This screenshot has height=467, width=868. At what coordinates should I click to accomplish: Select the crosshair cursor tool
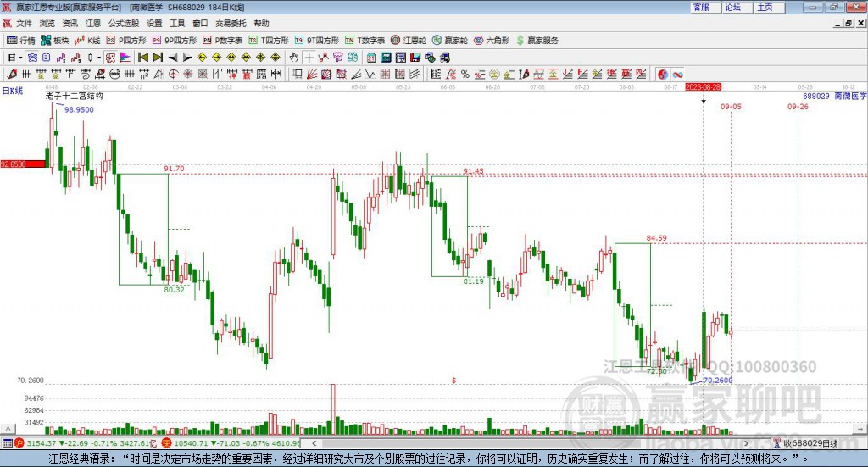point(309,58)
